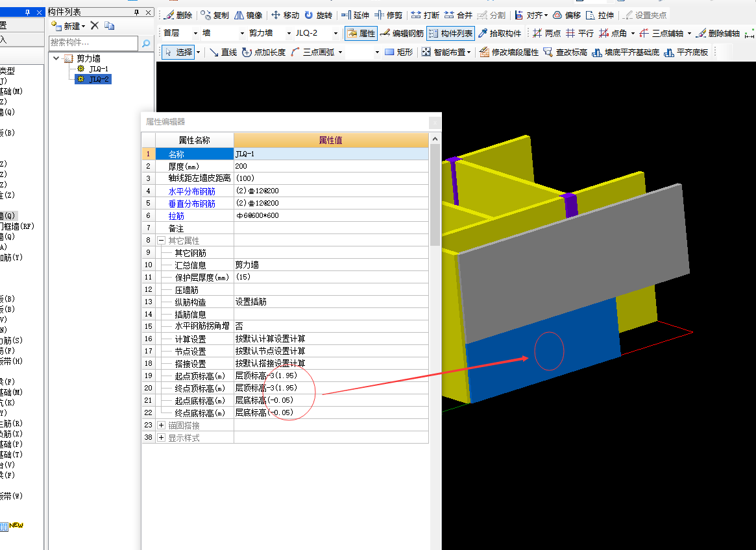Click the component delete X icon

pyautogui.click(x=95, y=25)
